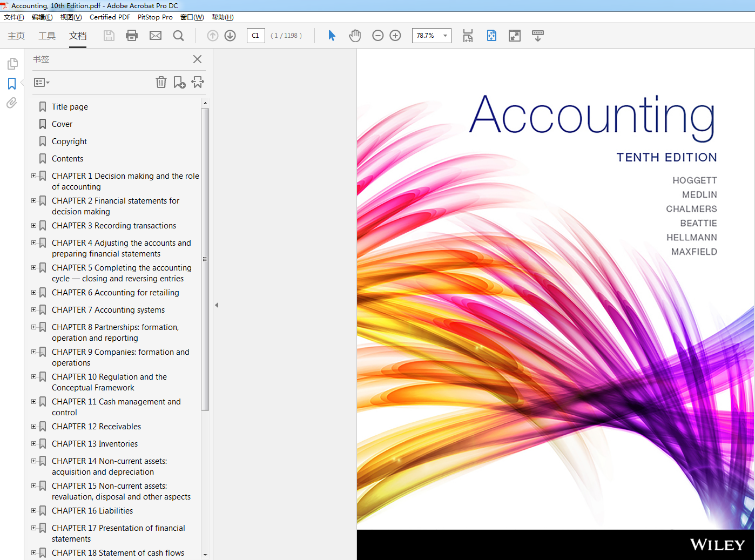
Task: Send file by email envelope icon
Action: [156, 36]
